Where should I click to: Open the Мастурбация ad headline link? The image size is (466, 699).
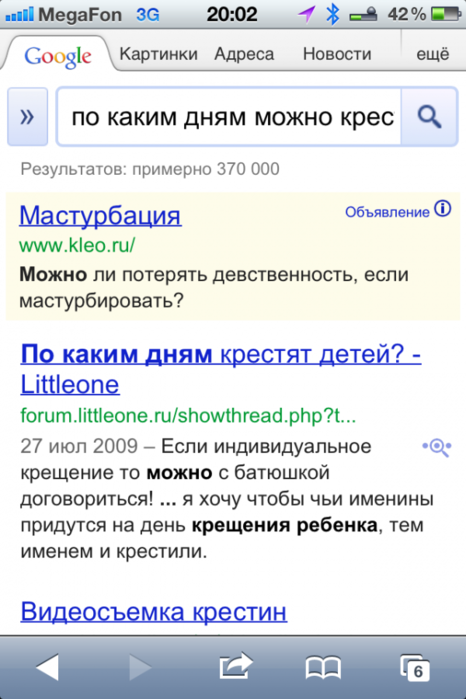(100, 216)
